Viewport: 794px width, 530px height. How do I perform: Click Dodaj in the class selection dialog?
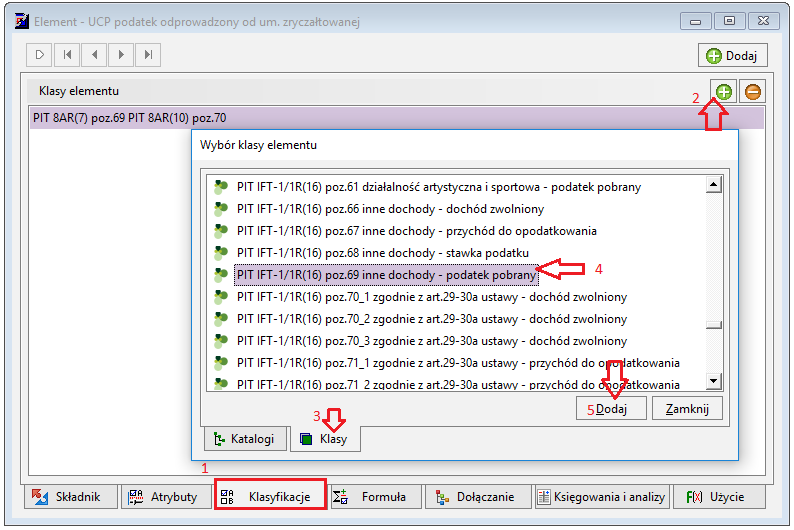[x=611, y=409]
